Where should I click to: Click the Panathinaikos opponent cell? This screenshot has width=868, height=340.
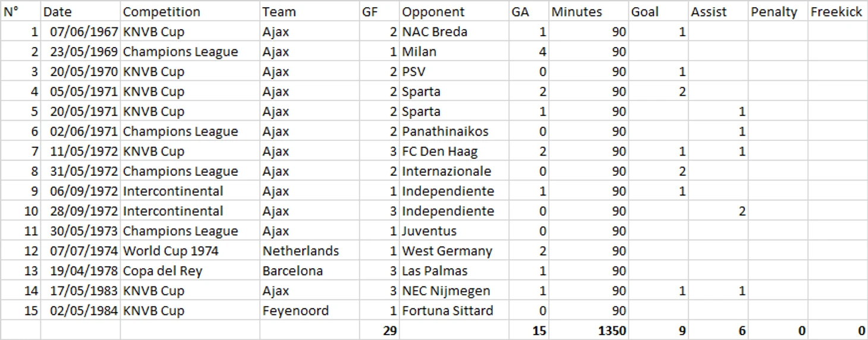(454, 131)
